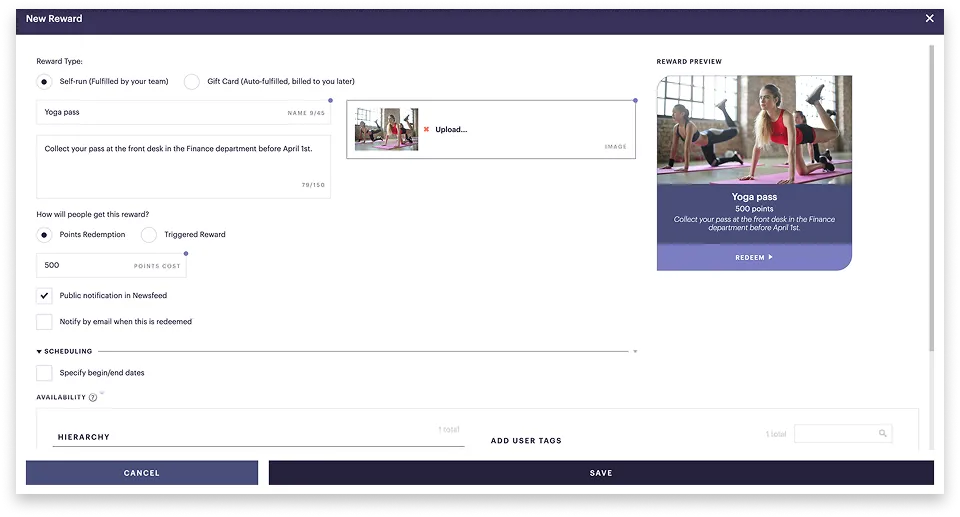Click 'How will people get this reward?' text
Screen dimensions: 960x517
point(92,214)
